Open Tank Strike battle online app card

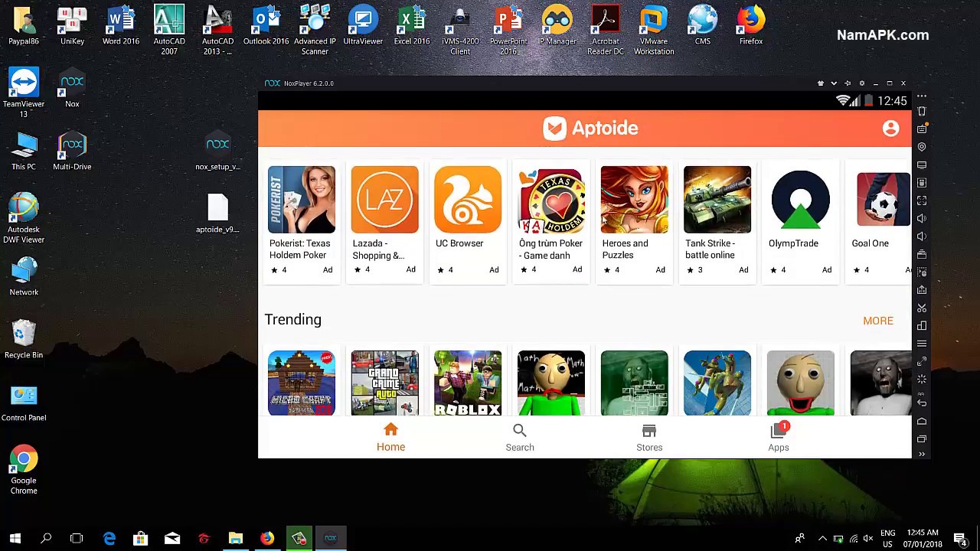(x=717, y=221)
